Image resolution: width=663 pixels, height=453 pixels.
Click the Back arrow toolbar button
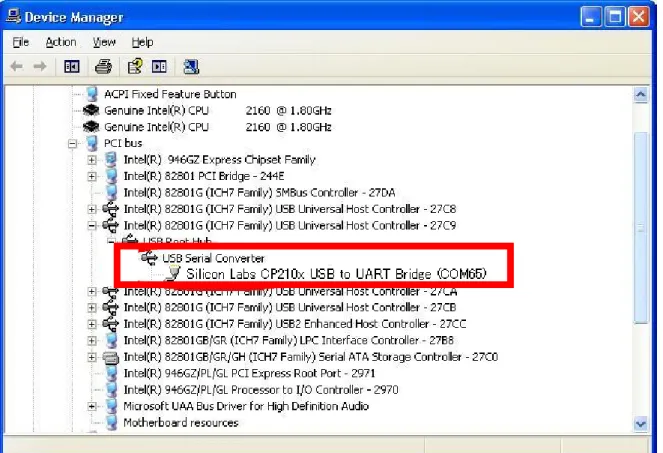pyautogui.click(x=16, y=66)
